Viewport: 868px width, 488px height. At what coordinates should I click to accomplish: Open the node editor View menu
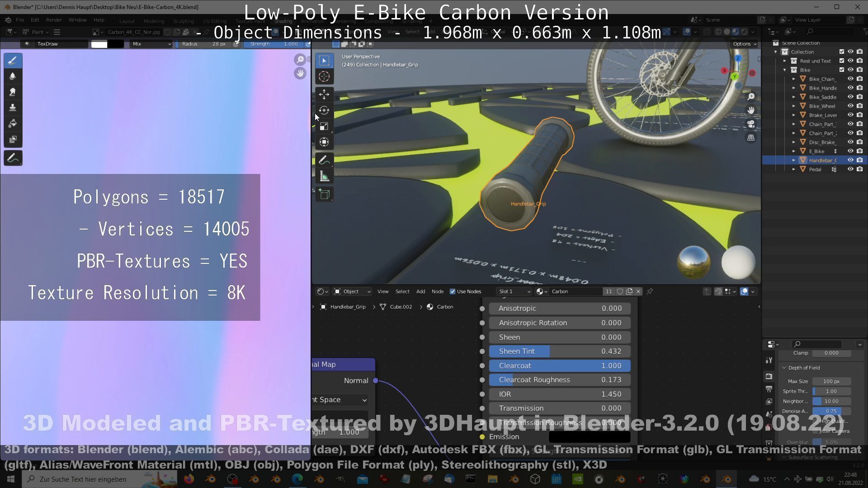coord(383,291)
